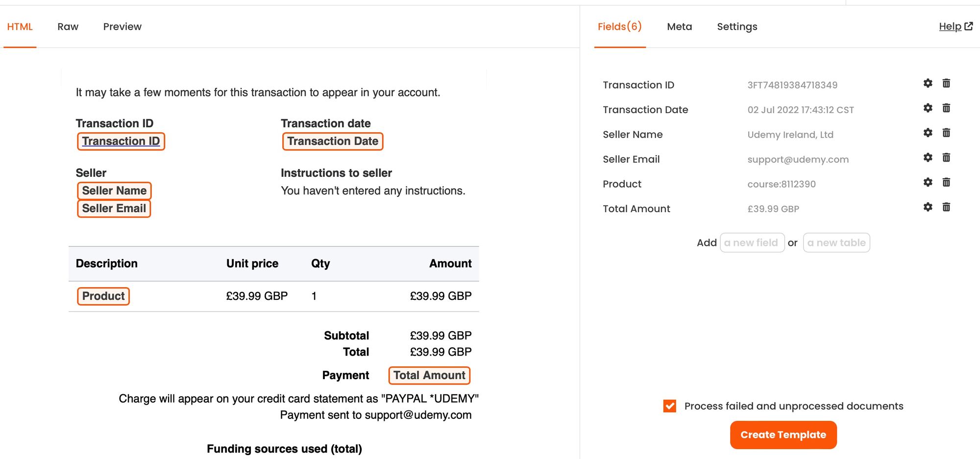Open the Meta tab
The width and height of the screenshot is (980, 459).
point(679,26)
